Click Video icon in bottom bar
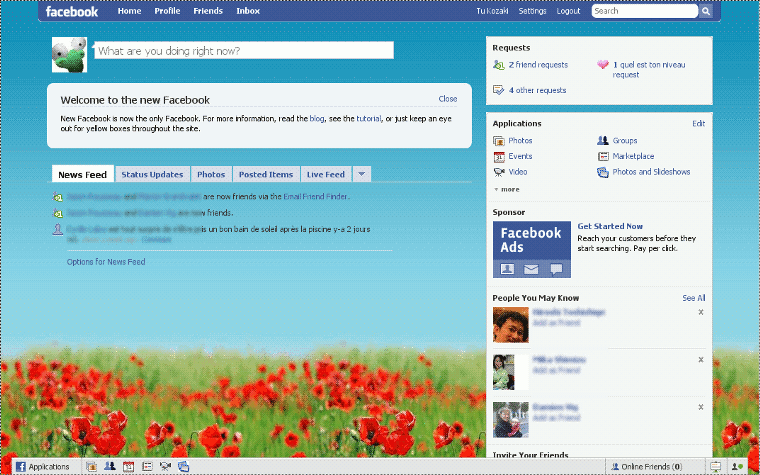This screenshot has width=760, height=475. point(165,467)
